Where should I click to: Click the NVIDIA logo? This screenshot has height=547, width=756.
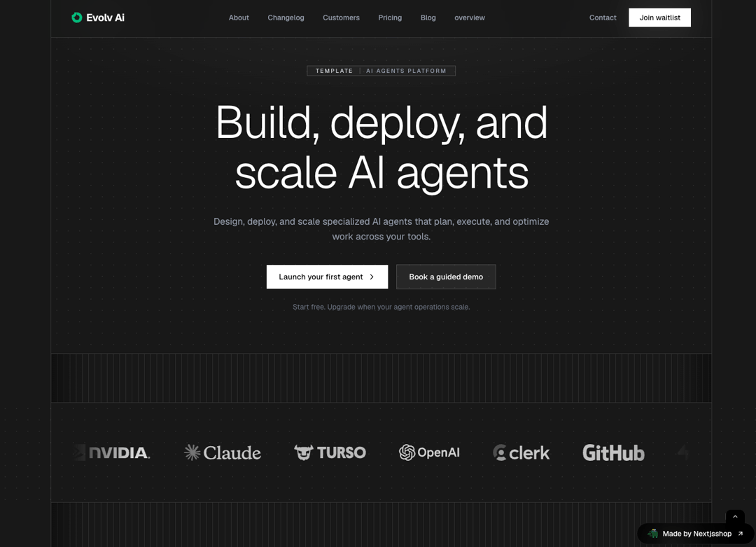tap(111, 452)
